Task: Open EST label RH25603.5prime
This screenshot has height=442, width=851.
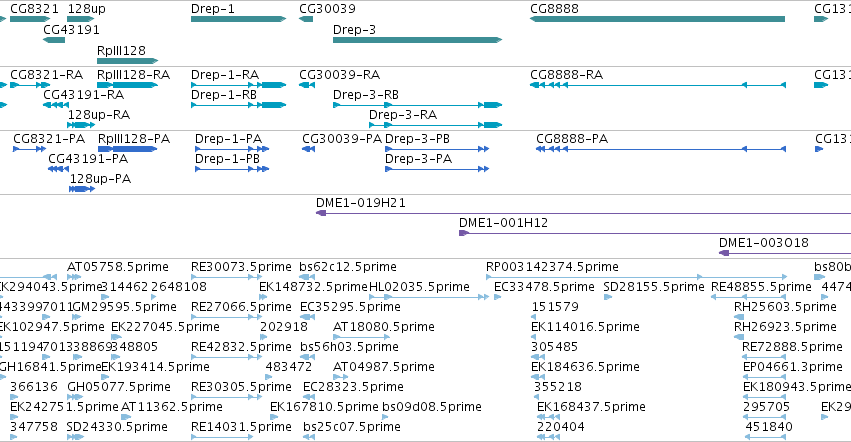Action: [785, 307]
